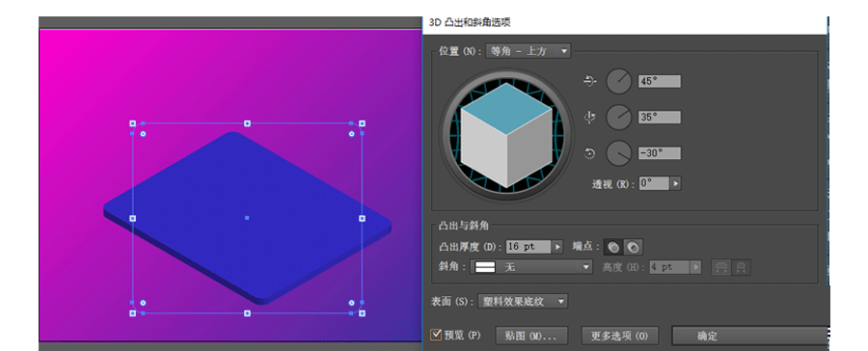Click the Z-axis rotation dial
868x351 pixels.
(619, 153)
